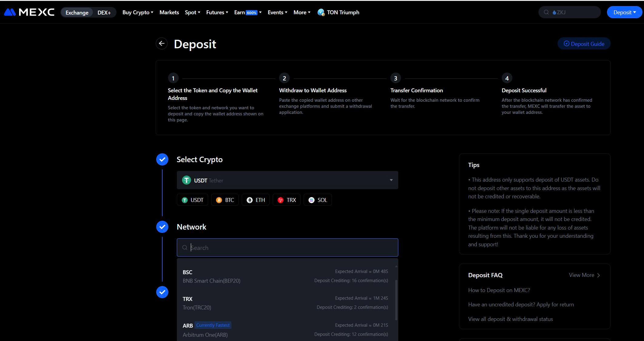Click the network Search input field
The height and width of the screenshot is (341, 644).
pyautogui.click(x=287, y=247)
